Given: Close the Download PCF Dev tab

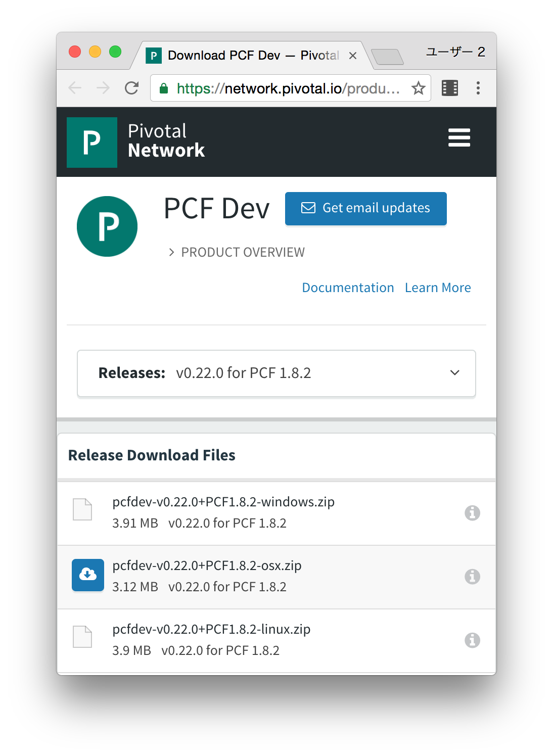Looking at the screenshot, I should point(353,56).
